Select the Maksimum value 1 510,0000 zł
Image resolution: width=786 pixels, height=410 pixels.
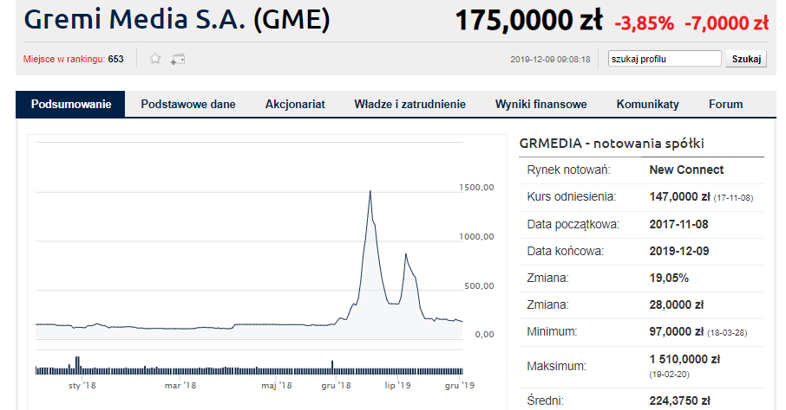tap(685, 359)
